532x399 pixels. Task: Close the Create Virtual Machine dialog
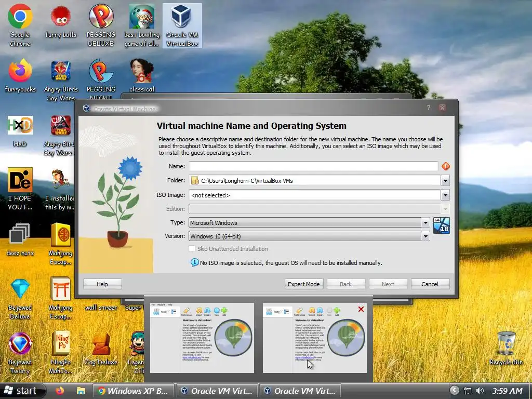(x=443, y=108)
